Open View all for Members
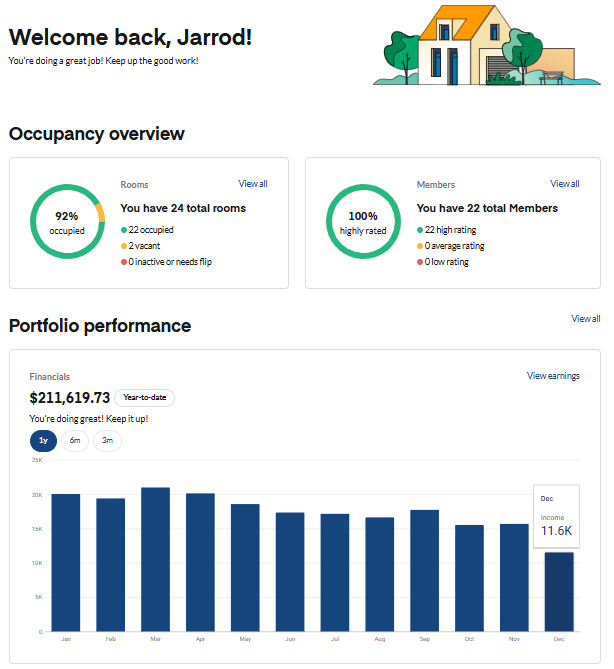The height and width of the screenshot is (669, 614). [564, 184]
